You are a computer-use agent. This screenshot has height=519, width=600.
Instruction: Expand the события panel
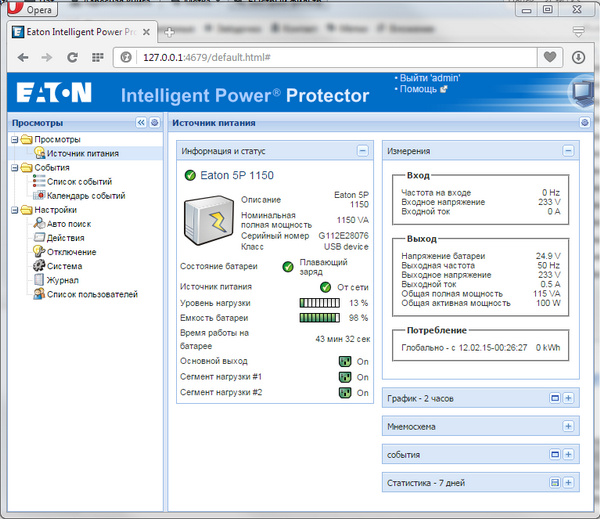[568, 454]
